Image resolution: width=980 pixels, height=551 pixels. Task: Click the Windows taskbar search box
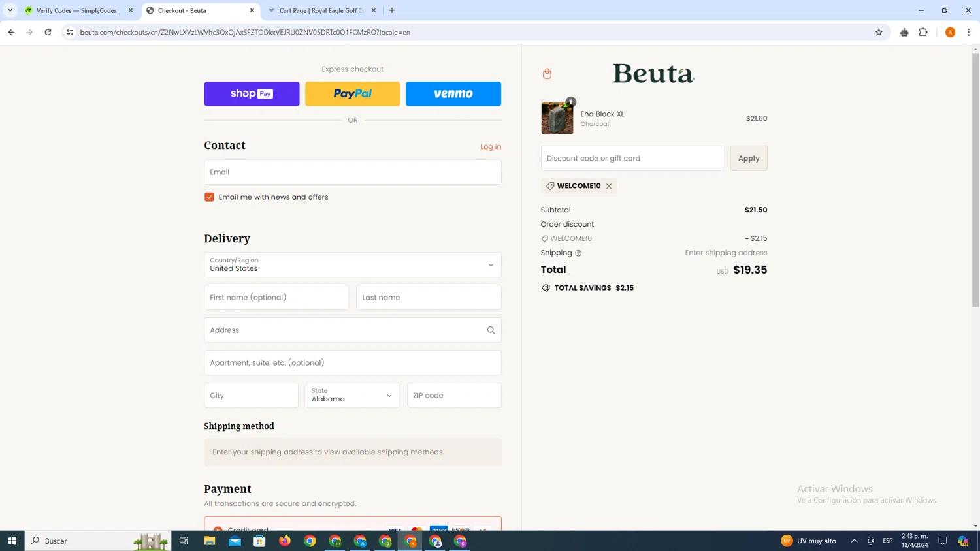pyautogui.click(x=98, y=541)
